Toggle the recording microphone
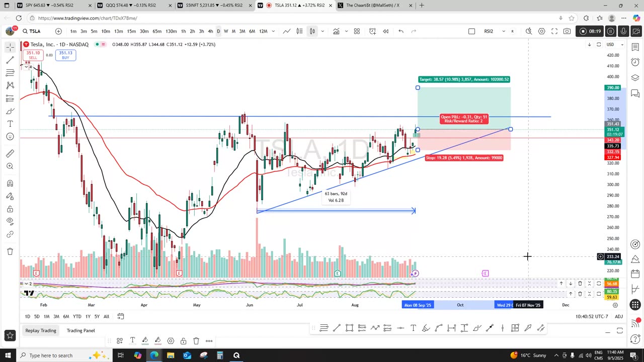644x362 pixels. coord(623,31)
